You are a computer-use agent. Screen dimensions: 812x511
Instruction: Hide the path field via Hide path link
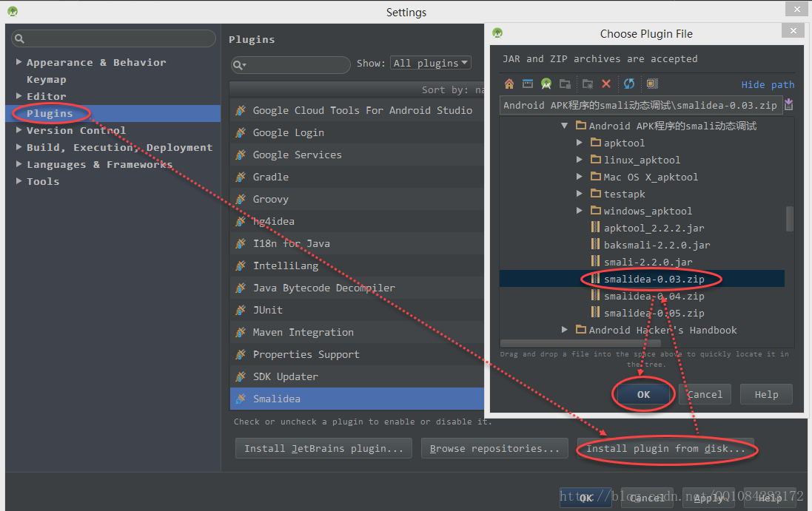(768, 84)
